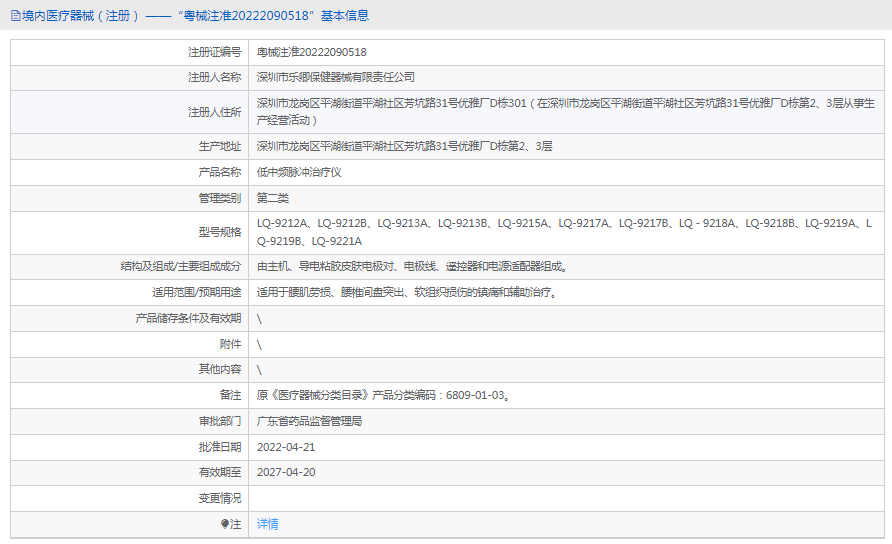Click the 审批部门 label cell

pos(130,421)
